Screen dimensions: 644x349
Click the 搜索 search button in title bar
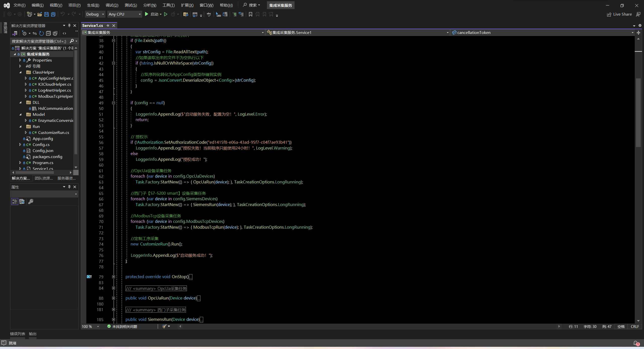coord(251,5)
